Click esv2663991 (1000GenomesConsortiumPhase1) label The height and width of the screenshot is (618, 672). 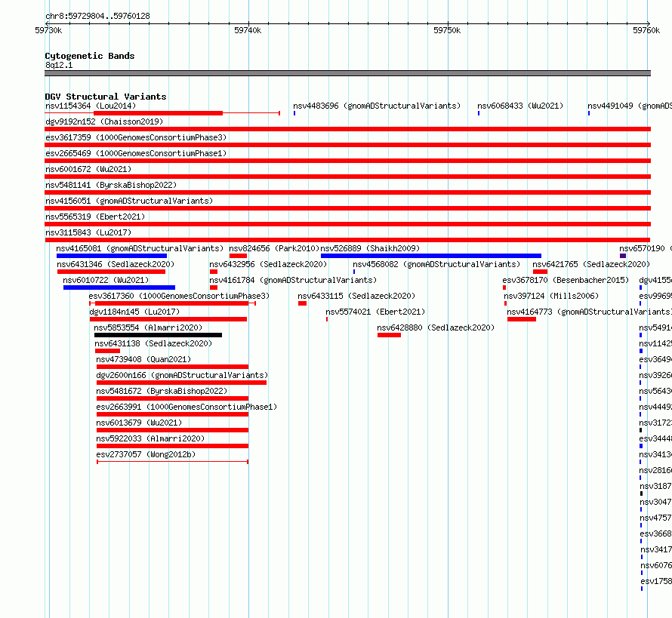click(186, 407)
